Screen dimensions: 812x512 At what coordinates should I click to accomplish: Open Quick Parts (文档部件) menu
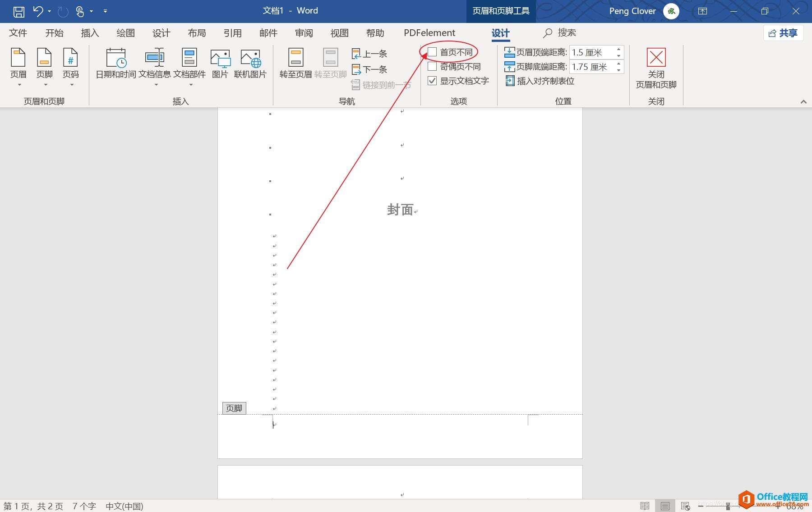[189, 68]
